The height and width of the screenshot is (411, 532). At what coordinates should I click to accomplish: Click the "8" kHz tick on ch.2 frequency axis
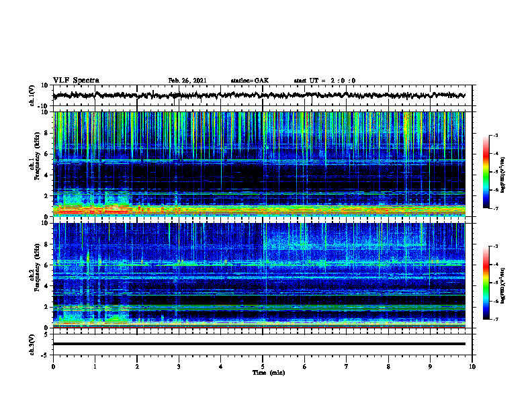coord(46,244)
